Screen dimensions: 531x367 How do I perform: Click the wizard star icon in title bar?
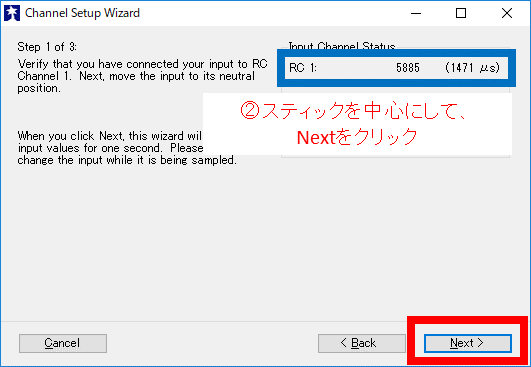[12, 13]
